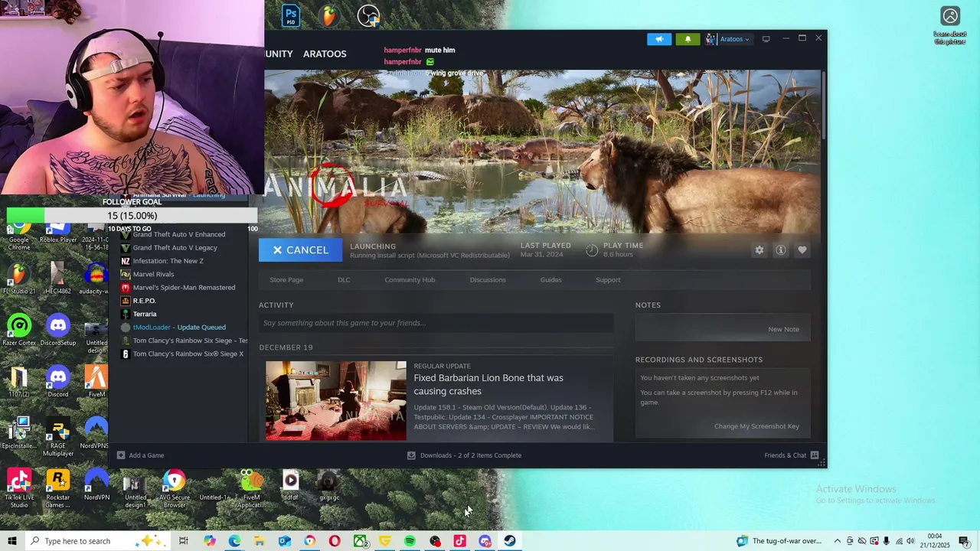
Task: Open Support tab
Action: coord(608,279)
